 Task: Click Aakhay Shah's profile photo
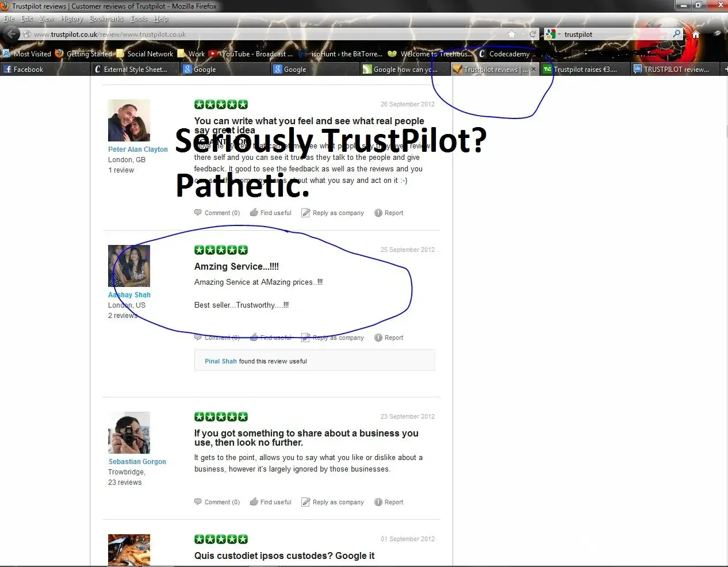(x=129, y=266)
